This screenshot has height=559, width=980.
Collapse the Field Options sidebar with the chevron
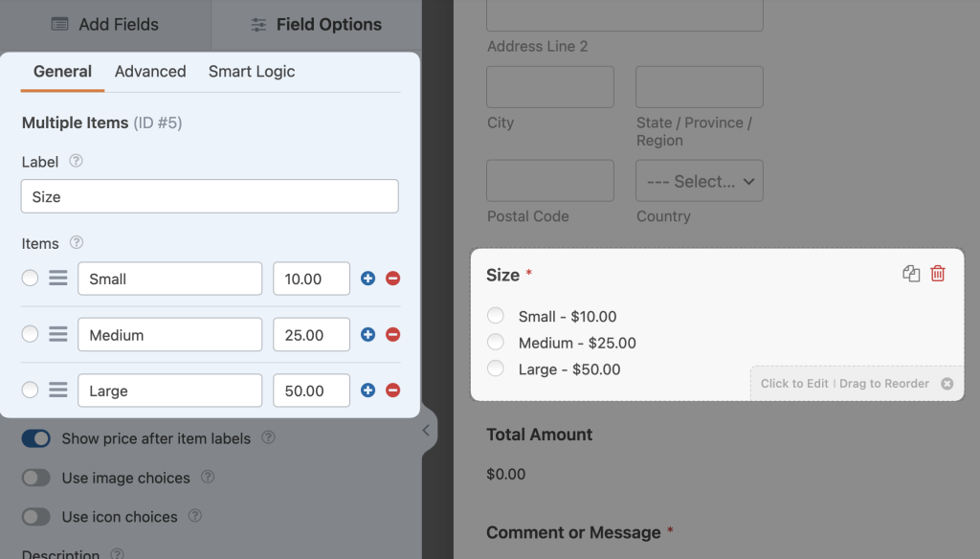(426, 430)
